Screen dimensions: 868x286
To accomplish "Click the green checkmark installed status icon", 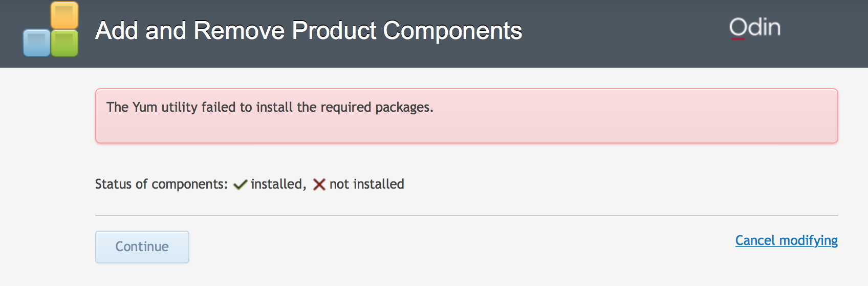I will pos(240,185).
